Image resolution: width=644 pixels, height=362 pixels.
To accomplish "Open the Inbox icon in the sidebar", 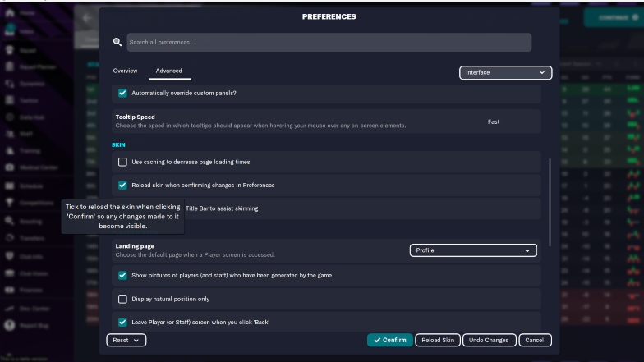I will pos(10,30).
